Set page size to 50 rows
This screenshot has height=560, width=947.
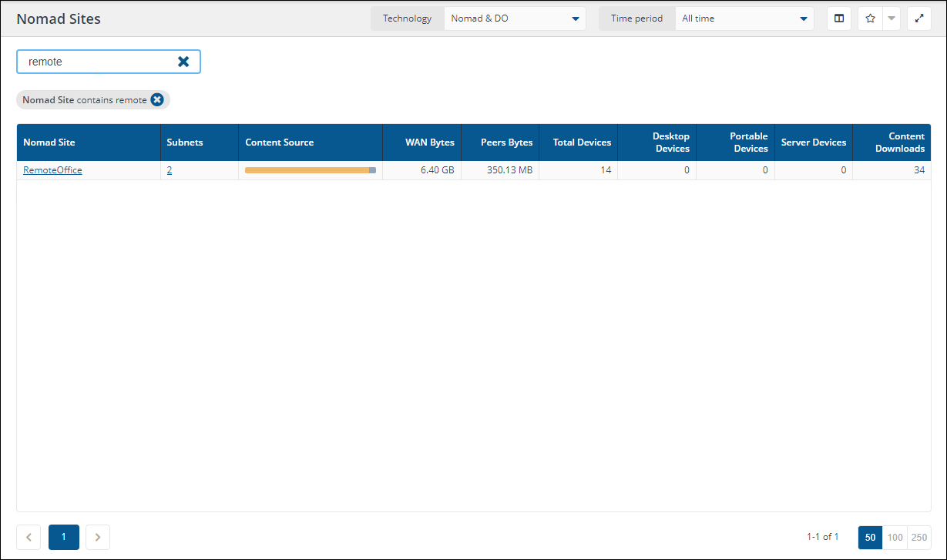point(870,537)
